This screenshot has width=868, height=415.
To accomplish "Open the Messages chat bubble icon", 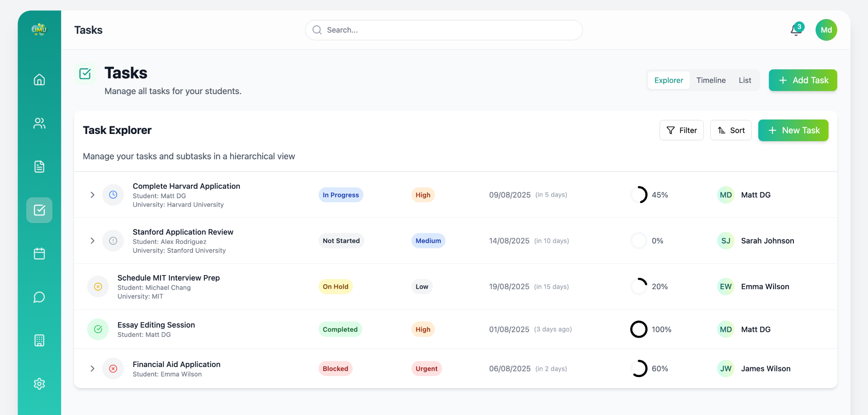I will coord(39,297).
